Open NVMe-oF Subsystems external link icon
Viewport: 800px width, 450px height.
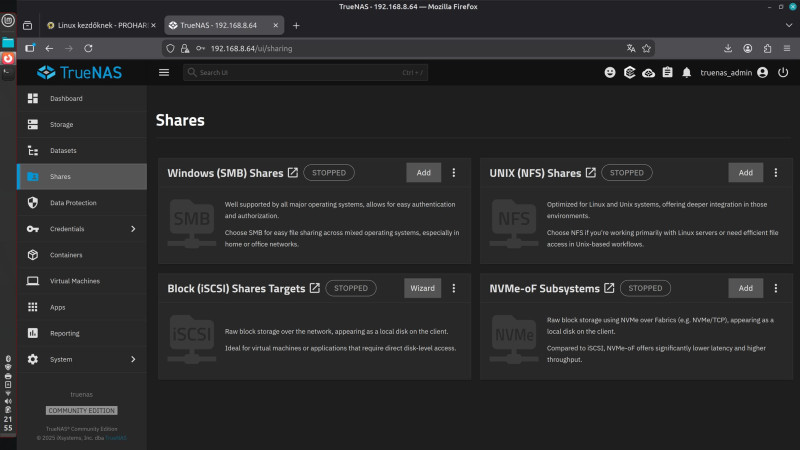click(x=609, y=288)
